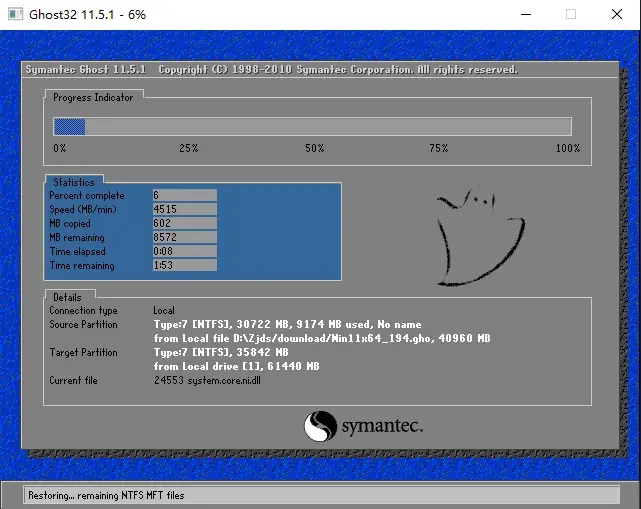Click the blue filled progress bar segment

pyautogui.click(x=69, y=127)
